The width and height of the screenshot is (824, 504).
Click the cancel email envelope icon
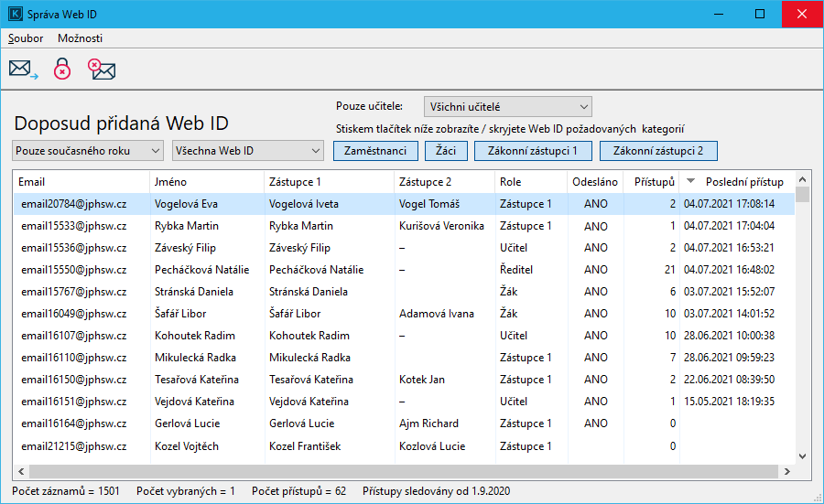point(101,70)
